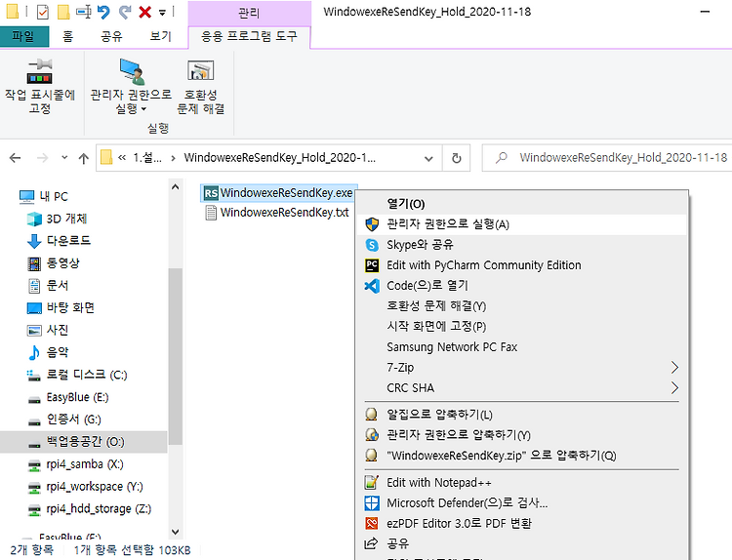The height and width of the screenshot is (560, 732).
Task: Click rename icon in quick access toolbar
Action: pyautogui.click(x=84, y=12)
